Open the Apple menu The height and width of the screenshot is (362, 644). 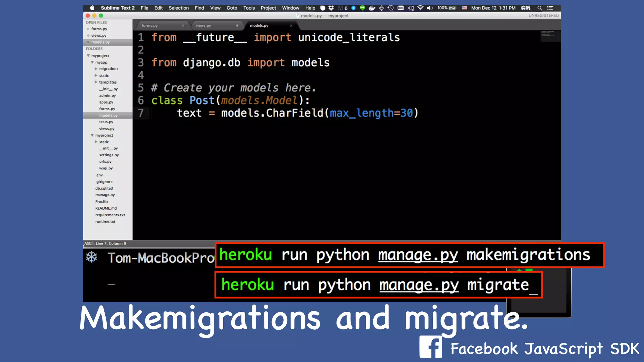point(92,8)
